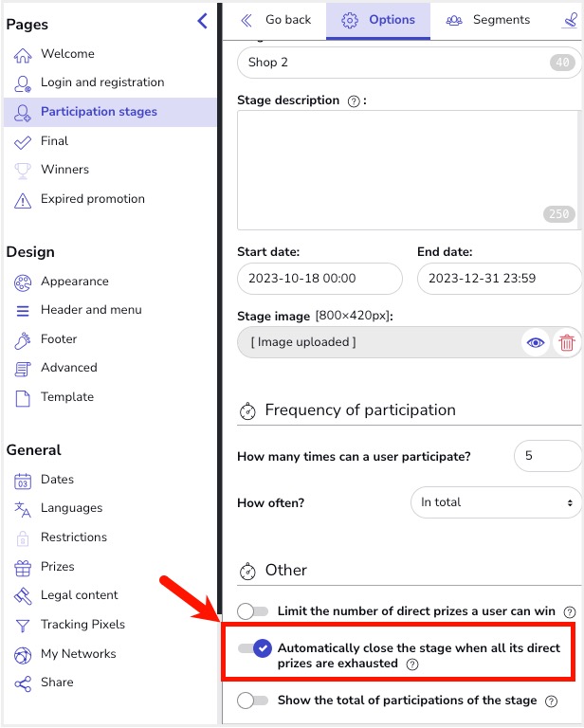Click the Winners trophy icon
The height and width of the screenshot is (728, 584).
pyautogui.click(x=23, y=170)
